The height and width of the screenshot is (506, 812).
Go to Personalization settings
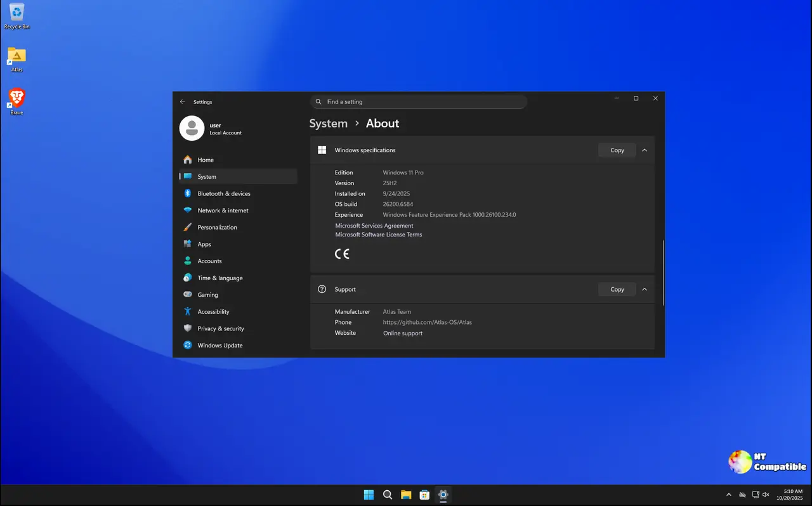[217, 227]
